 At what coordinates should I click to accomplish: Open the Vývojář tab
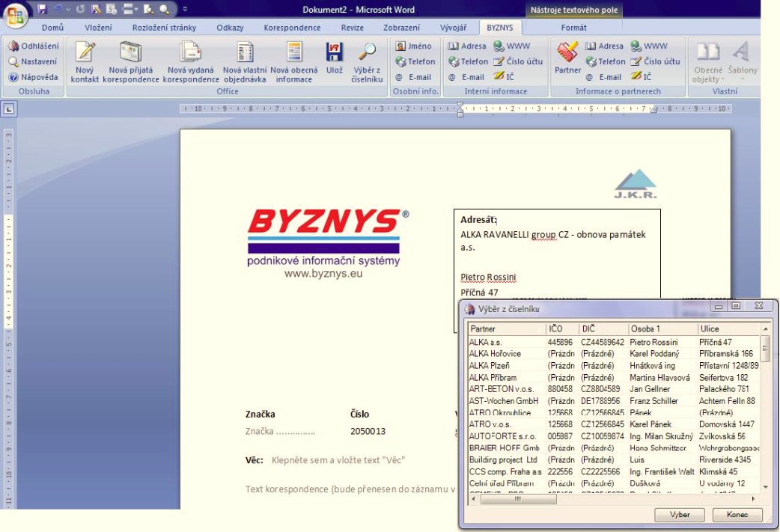pyautogui.click(x=453, y=28)
